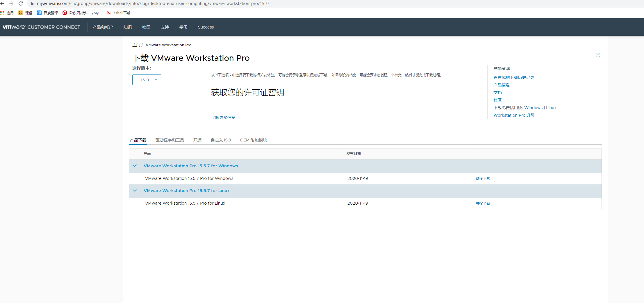Click the 了解更多信息 link
The image size is (644, 303).
coord(223,118)
